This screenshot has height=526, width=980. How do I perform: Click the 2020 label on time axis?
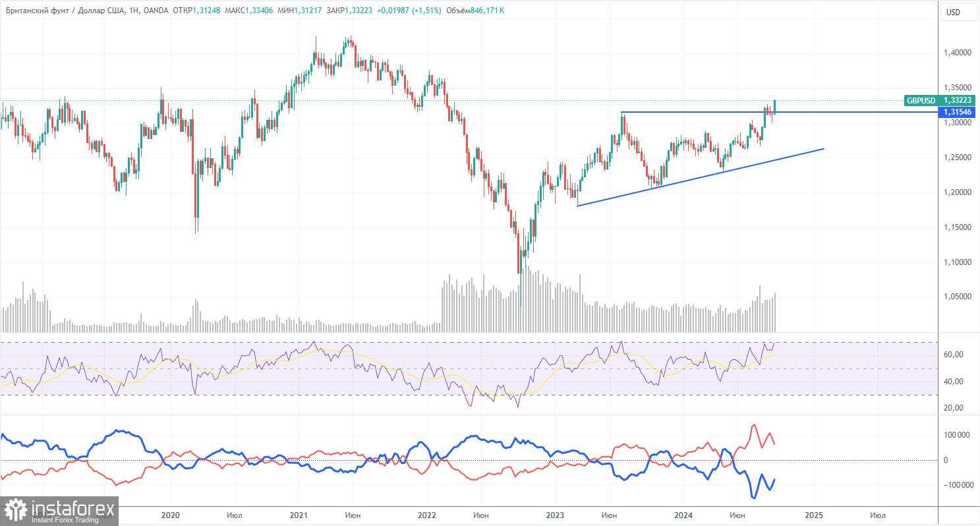point(170,515)
